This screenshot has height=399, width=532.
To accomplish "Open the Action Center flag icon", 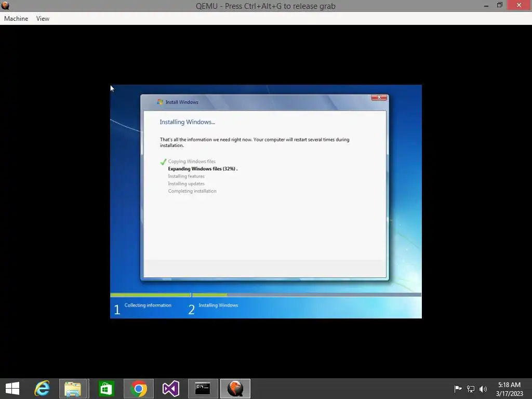I will 458,389.
